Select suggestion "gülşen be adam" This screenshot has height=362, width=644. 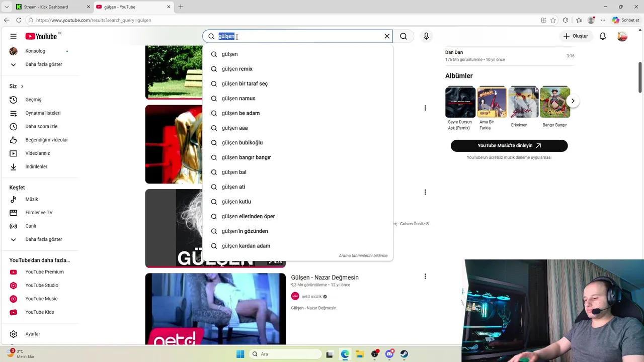click(x=297, y=113)
